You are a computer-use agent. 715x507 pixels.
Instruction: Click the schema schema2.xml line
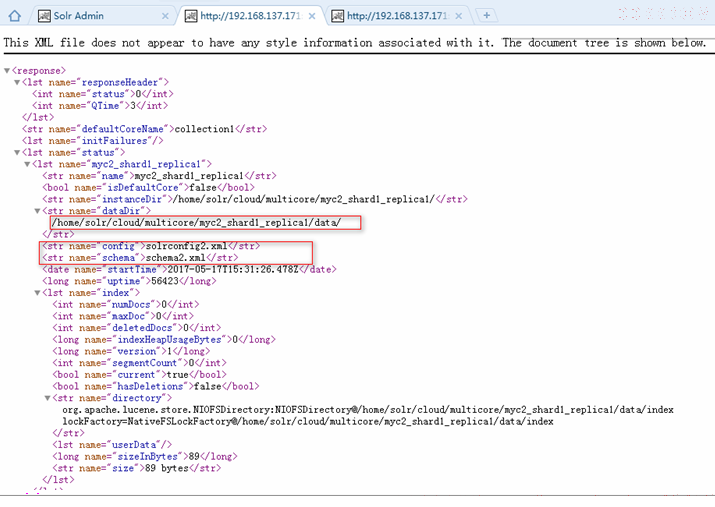point(140,258)
